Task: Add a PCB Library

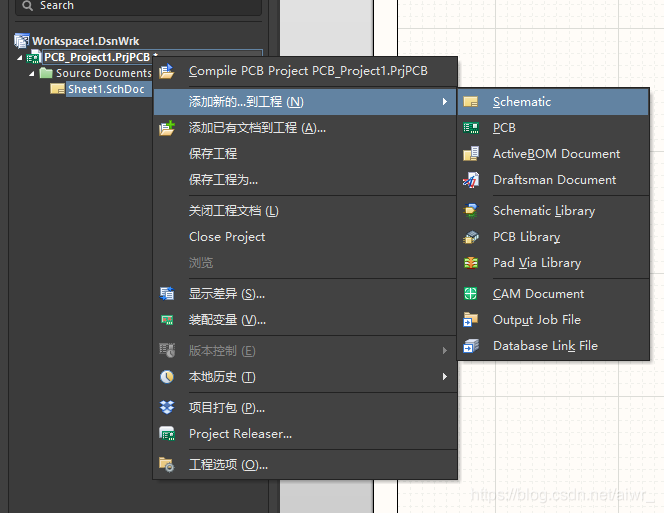Action: pyautogui.click(x=553, y=237)
